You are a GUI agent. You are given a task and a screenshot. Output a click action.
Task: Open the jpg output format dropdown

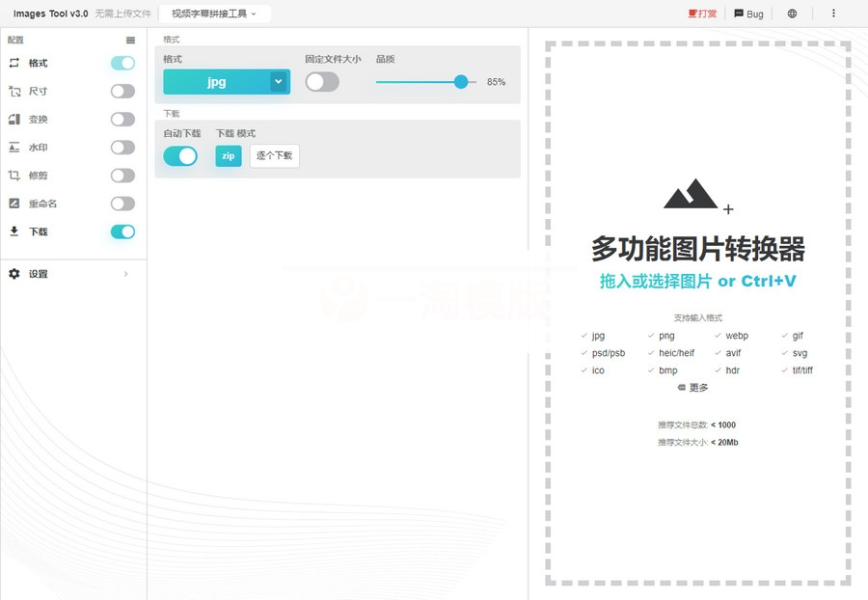226,82
